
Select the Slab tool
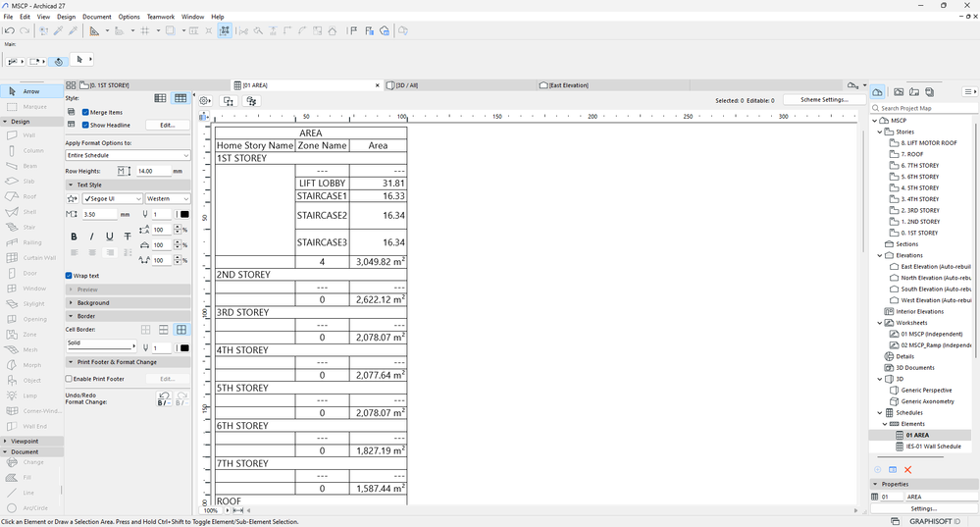[x=29, y=182]
